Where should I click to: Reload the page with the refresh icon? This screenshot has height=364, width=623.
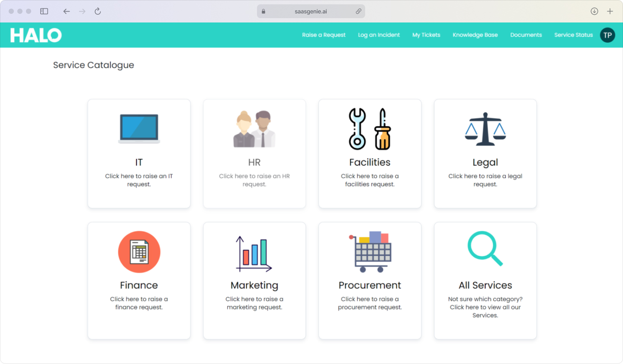tap(98, 11)
